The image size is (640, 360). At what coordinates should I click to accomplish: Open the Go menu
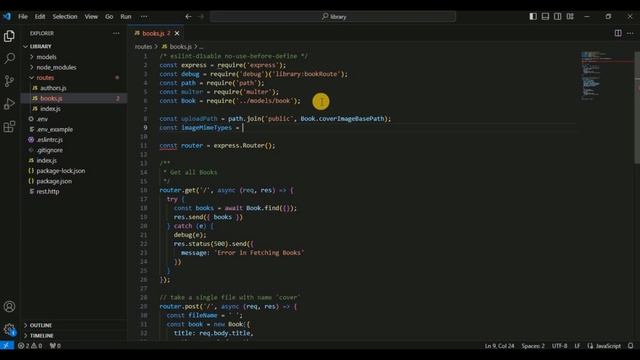click(109, 16)
